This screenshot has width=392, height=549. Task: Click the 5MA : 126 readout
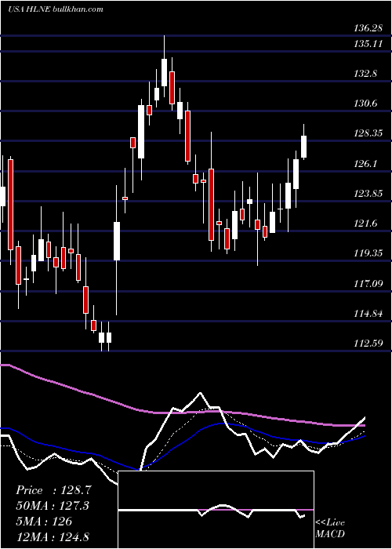[44, 522]
